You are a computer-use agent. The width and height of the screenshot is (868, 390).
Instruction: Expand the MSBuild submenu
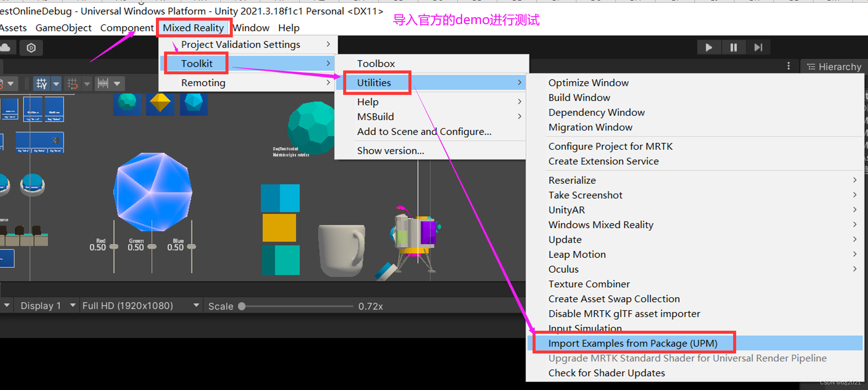[x=431, y=116]
